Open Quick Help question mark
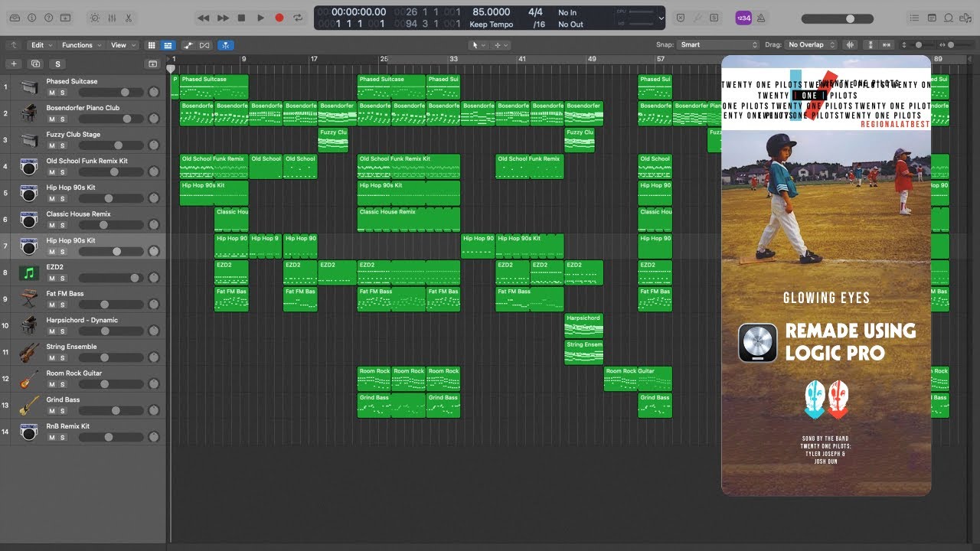980x551 pixels. [x=49, y=18]
